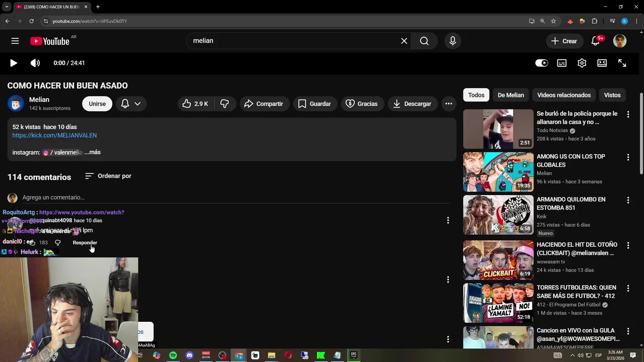The height and width of the screenshot is (362, 644).
Task: Open a new browser tab
Action: pos(98,7)
